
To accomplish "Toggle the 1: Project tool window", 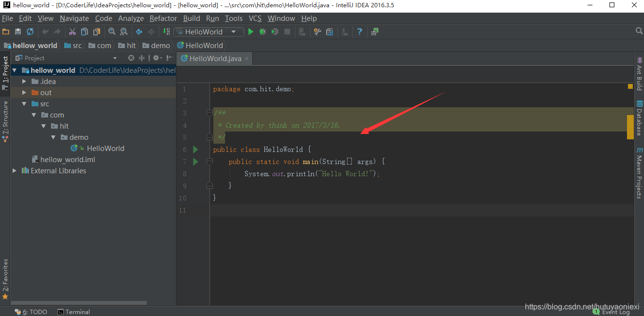I will pyautogui.click(x=5, y=73).
